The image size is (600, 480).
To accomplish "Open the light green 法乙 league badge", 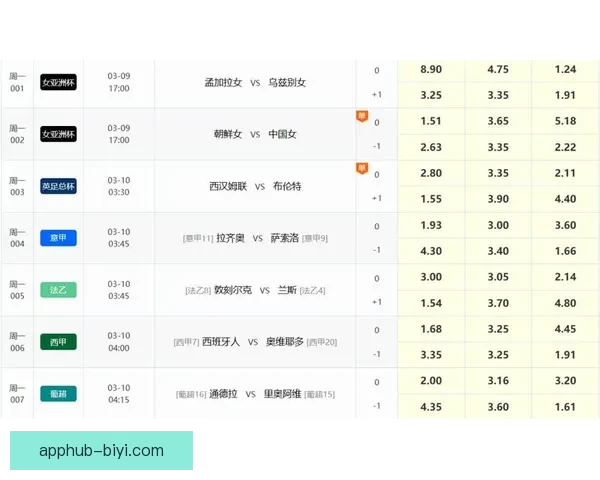I will (58, 290).
